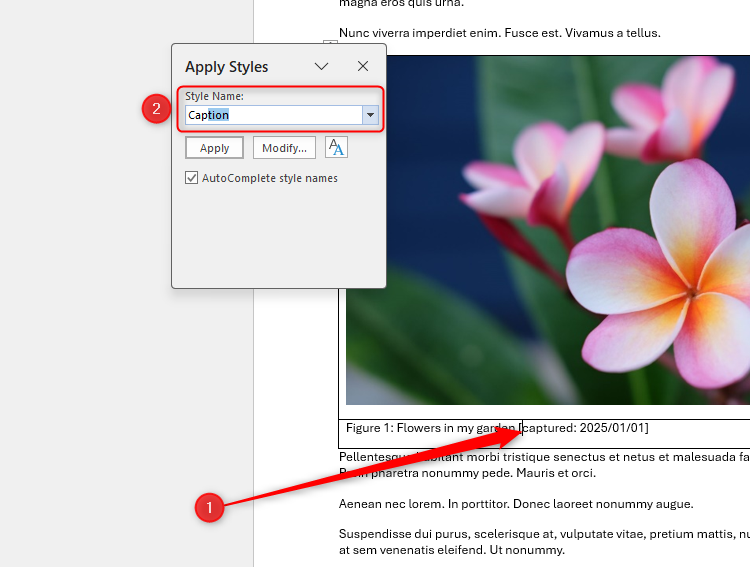750x567 pixels.
Task: Click the 'Nunc viverra imperdiet enim' paragraph
Action: (499, 33)
